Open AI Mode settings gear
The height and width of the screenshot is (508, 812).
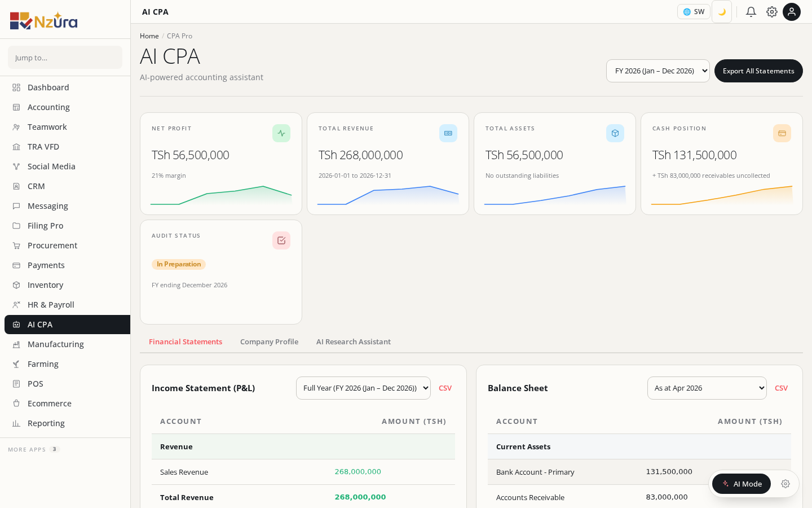click(x=785, y=484)
